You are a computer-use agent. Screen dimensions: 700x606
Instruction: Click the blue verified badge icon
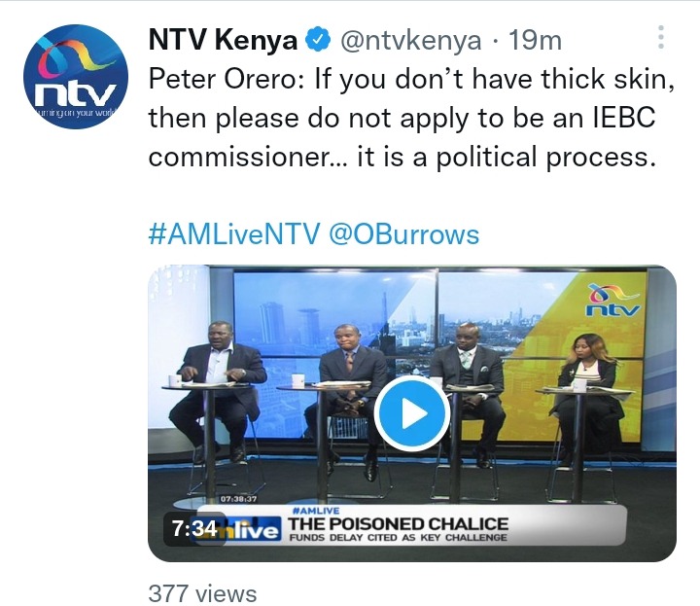coord(318,40)
